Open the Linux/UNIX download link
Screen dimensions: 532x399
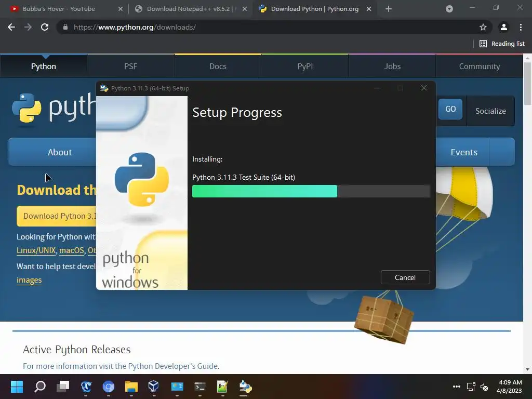36,250
